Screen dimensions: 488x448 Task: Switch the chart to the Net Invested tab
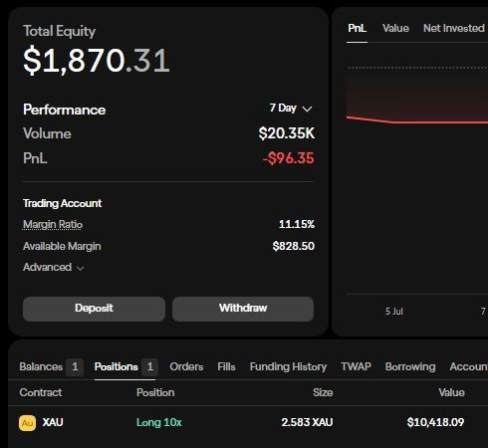453,28
